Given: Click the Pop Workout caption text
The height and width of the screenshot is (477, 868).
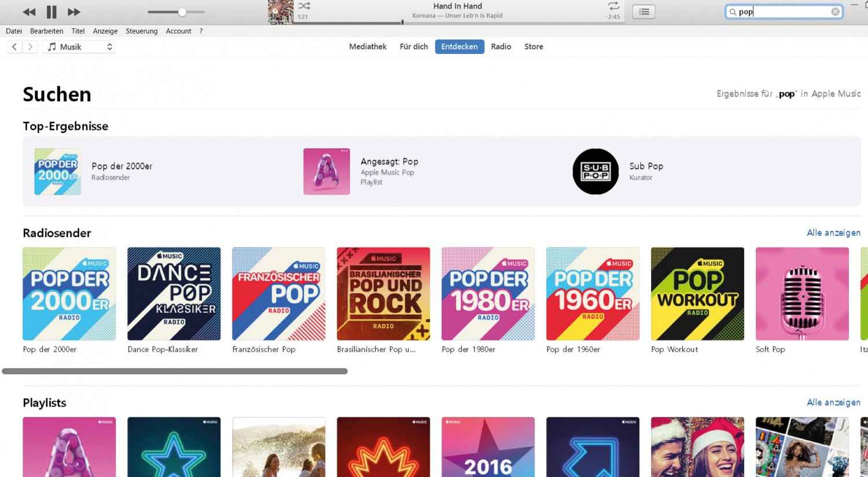Looking at the screenshot, I should [x=675, y=350].
